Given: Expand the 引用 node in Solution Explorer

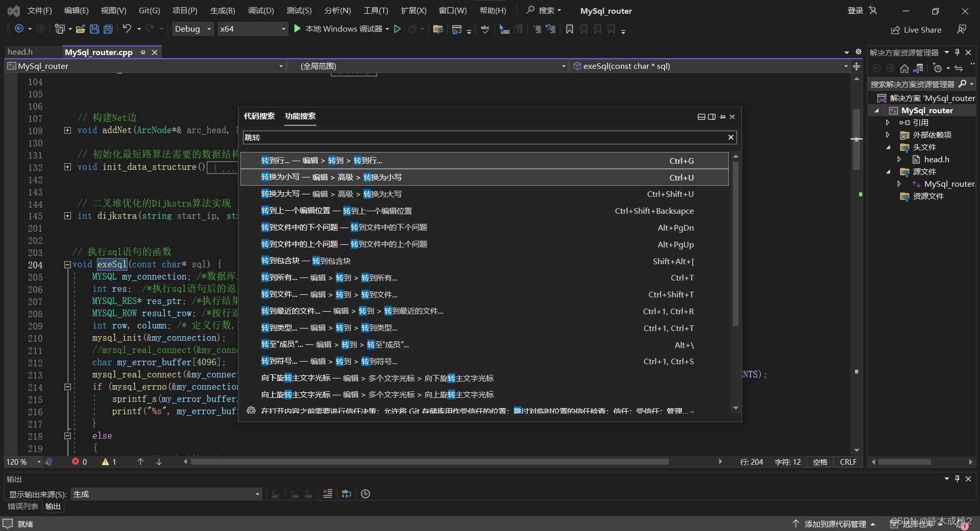Looking at the screenshot, I should [x=888, y=123].
